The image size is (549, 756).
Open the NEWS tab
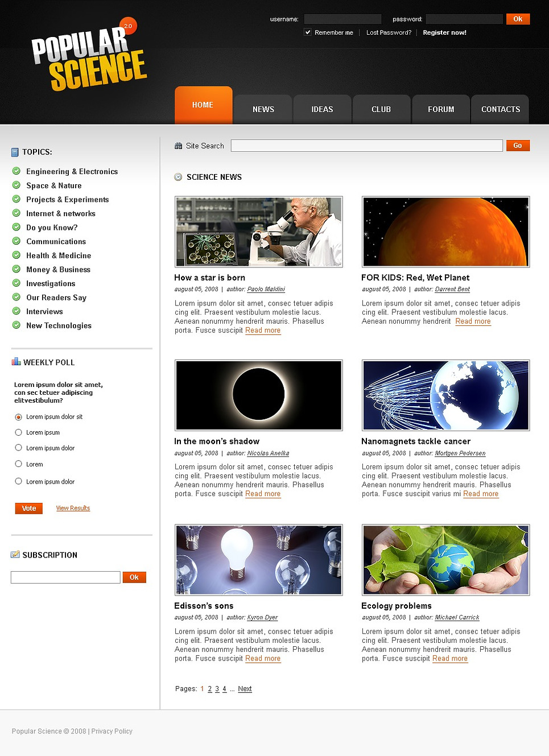click(x=263, y=109)
